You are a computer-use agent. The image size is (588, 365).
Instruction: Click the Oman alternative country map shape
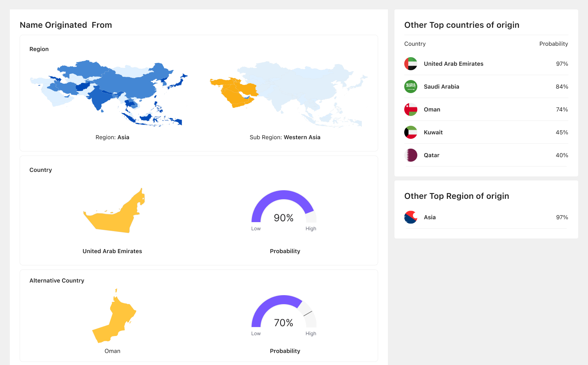(114, 316)
